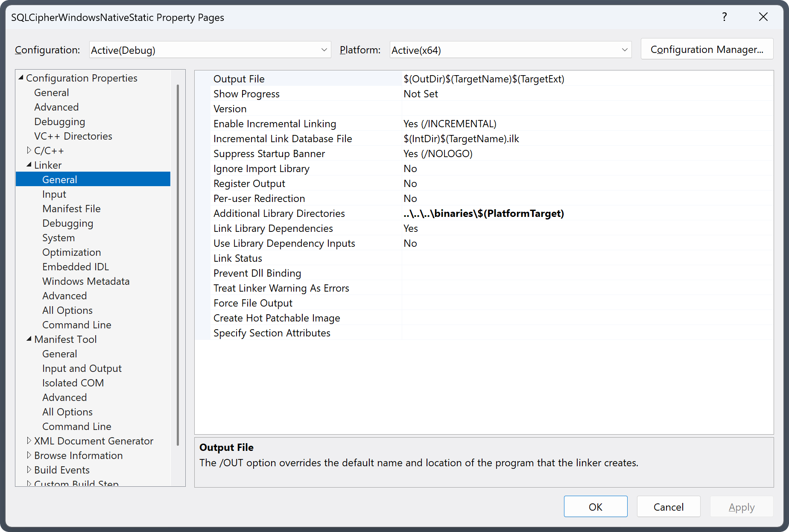Screen dimensions: 789x532
Task: Collapse Configuration Properties node
Action: [x=21, y=78]
